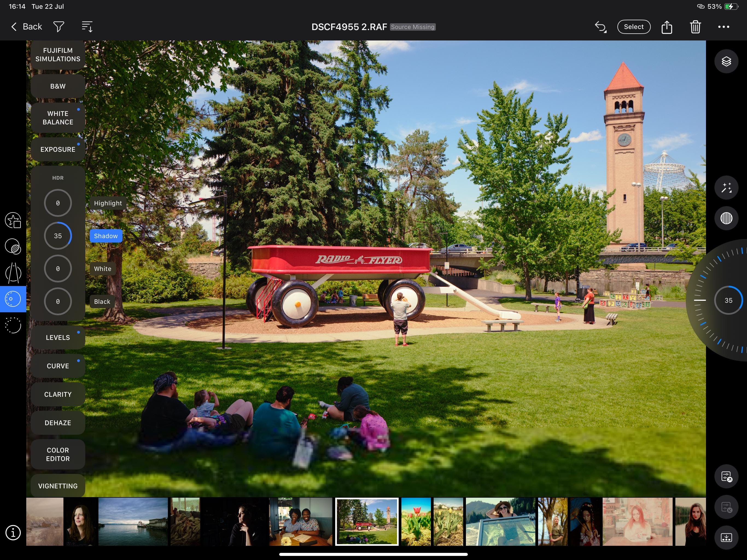Select the White dial showing 0
The image size is (747, 560).
[x=58, y=269]
